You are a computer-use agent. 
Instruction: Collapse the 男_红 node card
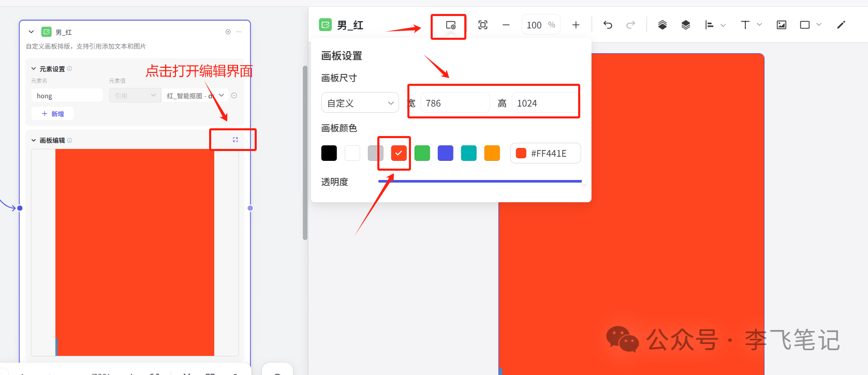click(x=31, y=32)
